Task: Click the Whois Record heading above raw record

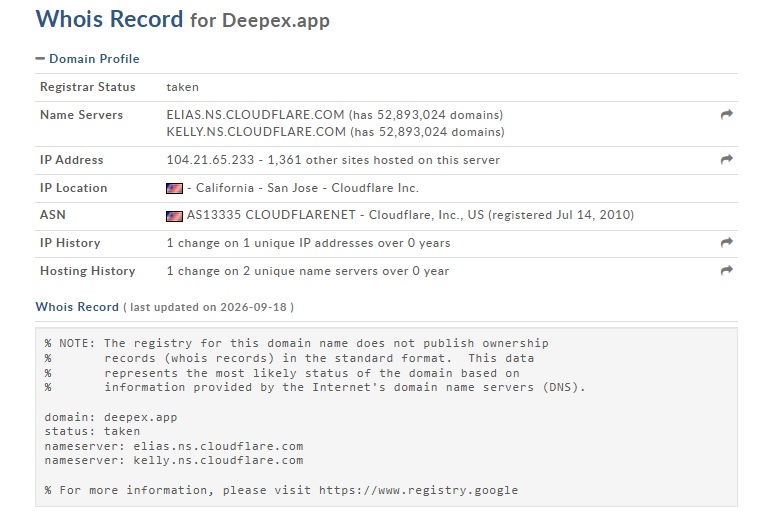Action: tap(77, 307)
